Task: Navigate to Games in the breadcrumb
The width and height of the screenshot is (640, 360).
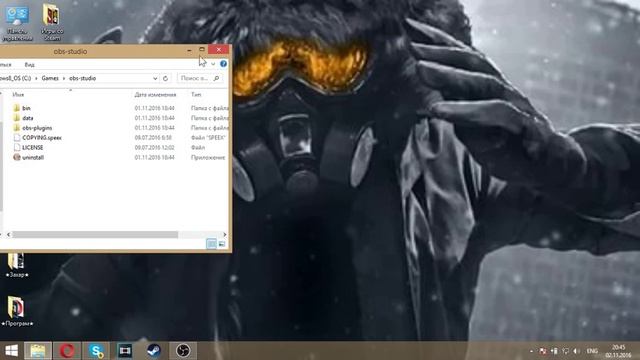Action: (x=50, y=78)
